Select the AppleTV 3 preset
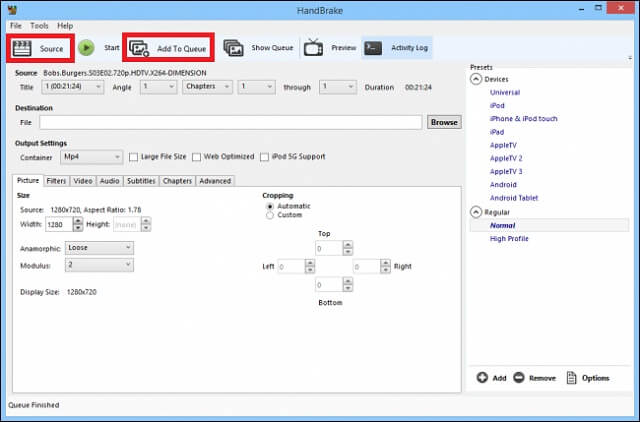The width and height of the screenshot is (640, 422). (x=506, y=171)
